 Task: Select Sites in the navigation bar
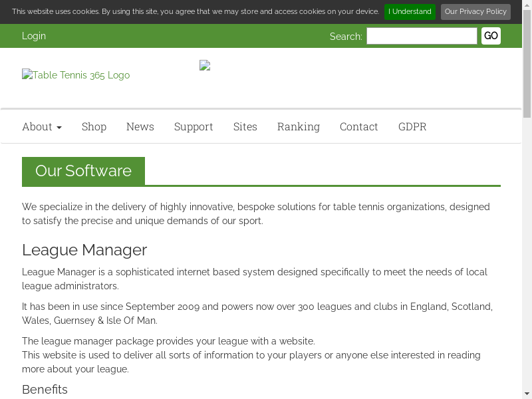pos(245,126)
